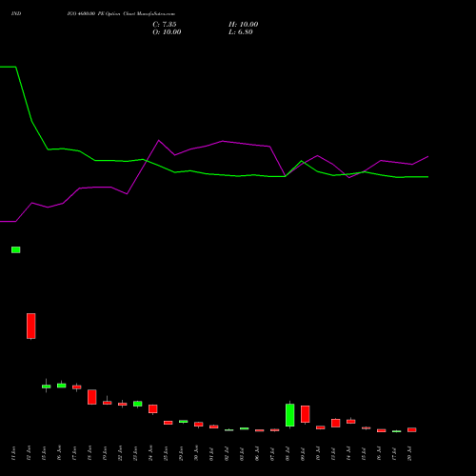Viewport: 476px width, 476px height.
Task: Select the last red candle above 20 Jul
Action: click(x=412, y=429)
